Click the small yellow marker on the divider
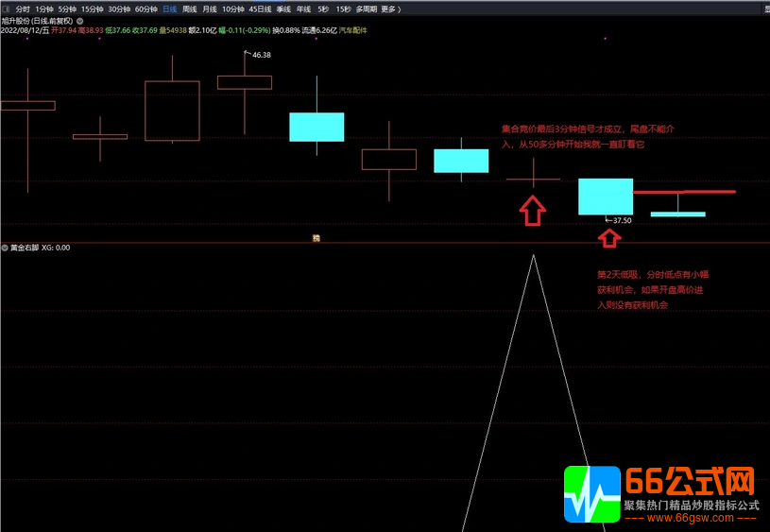The height and width of the screenshot is (532, 770). [317, 238]
